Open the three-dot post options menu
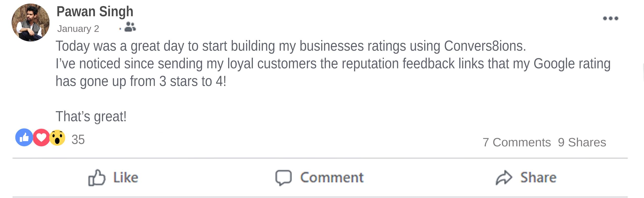The width and height of the screenshot is (644, 198). [610, 18]
